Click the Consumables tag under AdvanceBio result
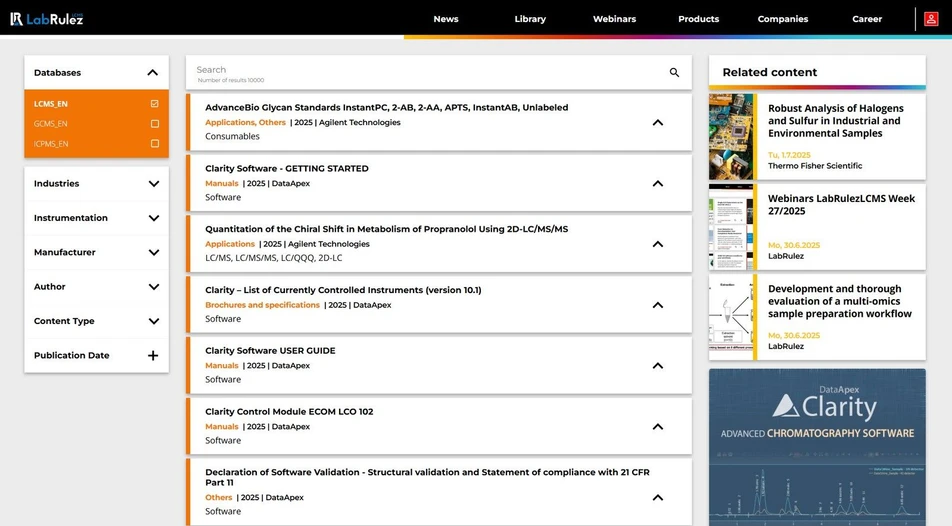 point(233,136)
